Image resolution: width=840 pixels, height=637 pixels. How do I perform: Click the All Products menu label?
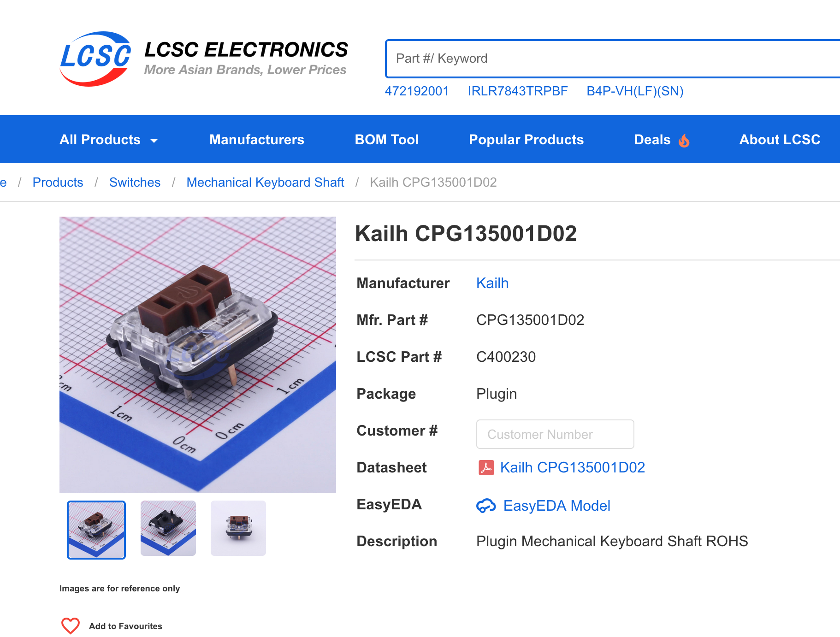(100, 140)
